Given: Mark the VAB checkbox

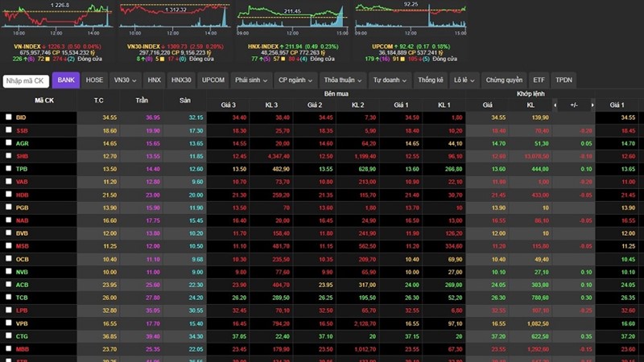Looking at the screenshot, I should (9, 181).
